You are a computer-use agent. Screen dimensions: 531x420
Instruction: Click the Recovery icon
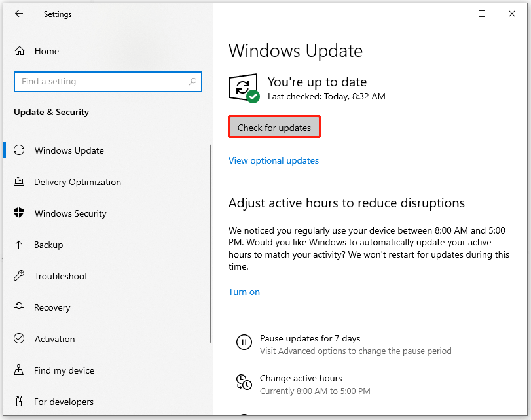[19, 307]
